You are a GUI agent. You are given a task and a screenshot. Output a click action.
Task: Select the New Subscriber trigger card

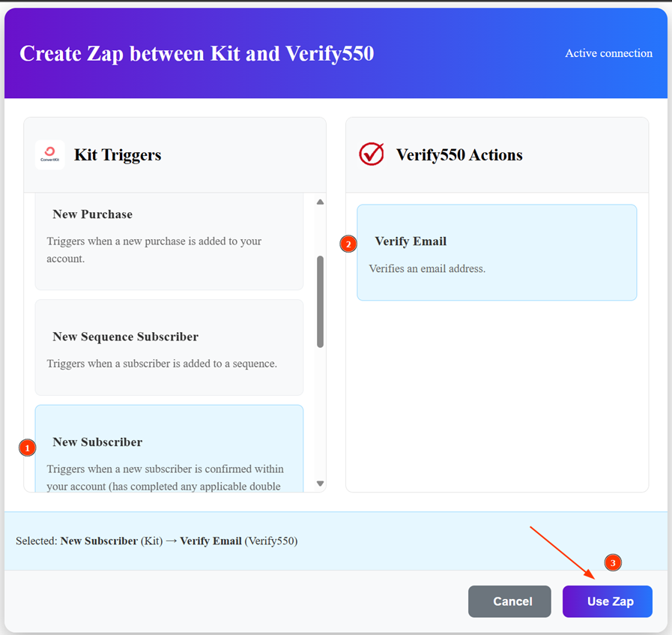pyautogui.click(x=169, y=448)
